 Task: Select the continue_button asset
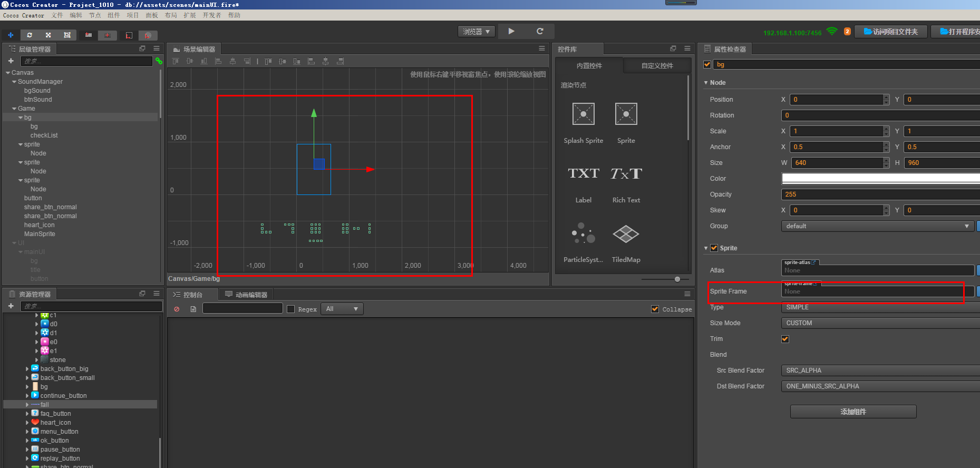[x=63, y=396]
